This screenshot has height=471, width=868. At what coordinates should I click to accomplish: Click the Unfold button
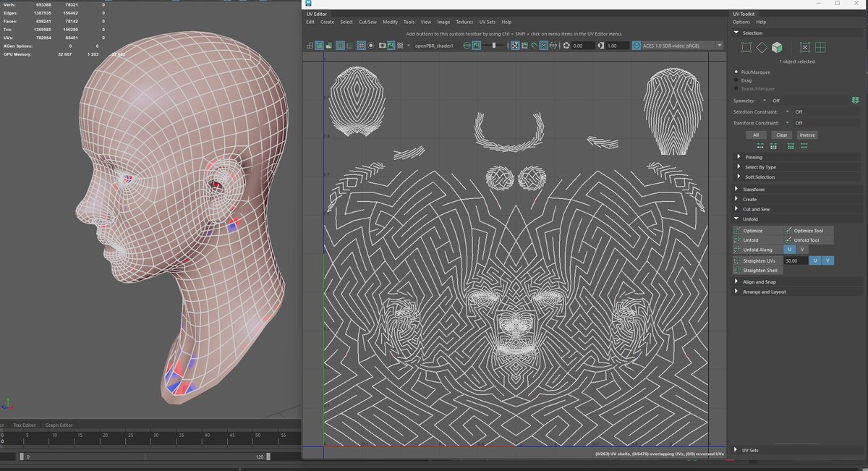757,239
